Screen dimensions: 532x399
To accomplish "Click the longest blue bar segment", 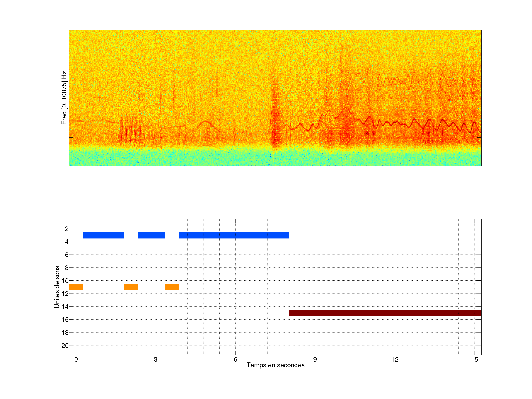I will pos(234,235).
